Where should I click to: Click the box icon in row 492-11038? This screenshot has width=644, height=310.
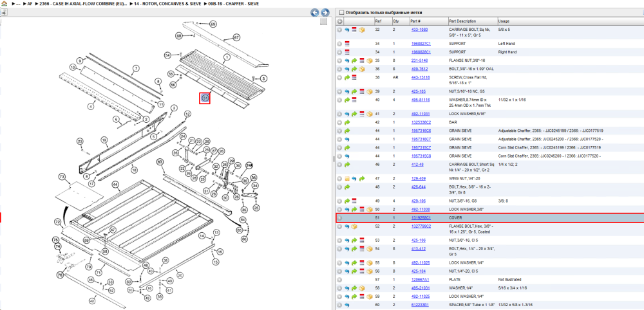[369, 210]
